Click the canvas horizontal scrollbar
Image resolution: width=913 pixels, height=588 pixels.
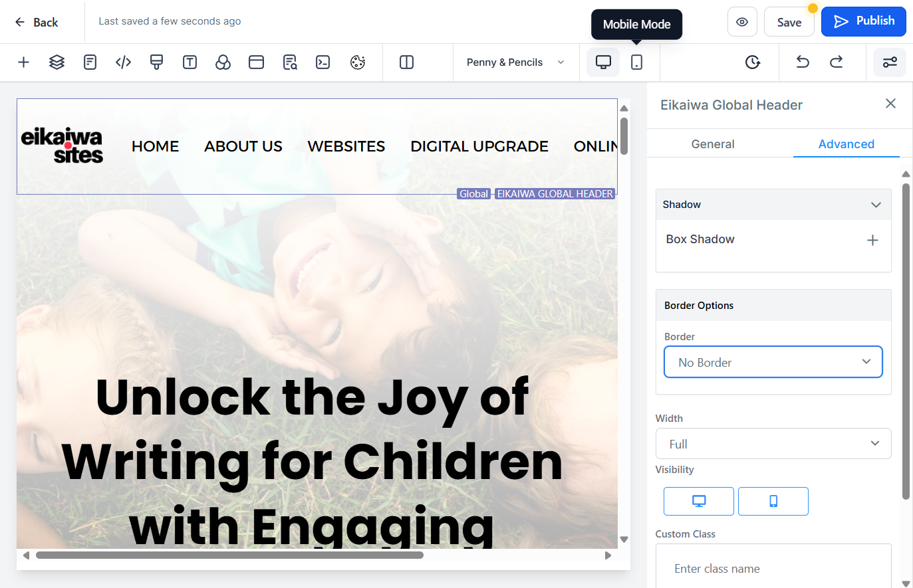229,555
